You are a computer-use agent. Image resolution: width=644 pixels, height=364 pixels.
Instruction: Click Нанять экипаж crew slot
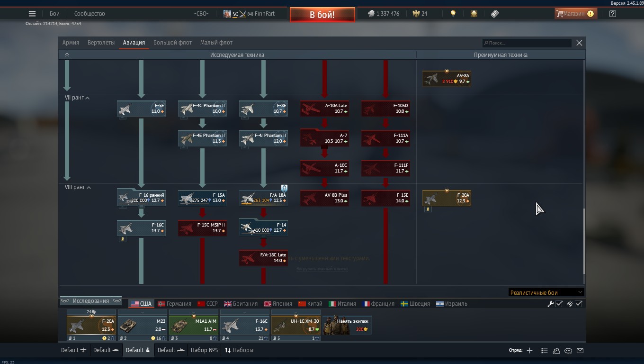click(x=347, y=325)
